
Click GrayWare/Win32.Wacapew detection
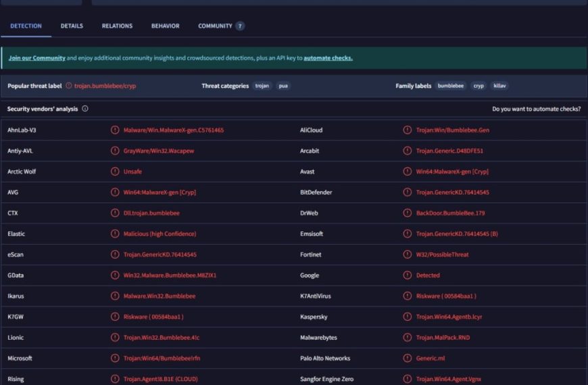159,151
